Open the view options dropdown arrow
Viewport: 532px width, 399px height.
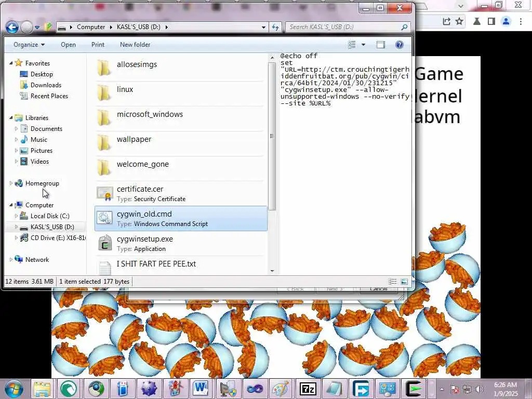coord(363,45)
